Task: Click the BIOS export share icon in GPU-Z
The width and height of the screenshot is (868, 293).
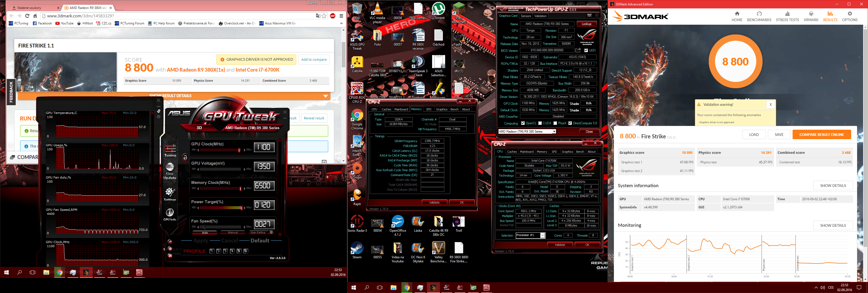Action: pos(578,50)
